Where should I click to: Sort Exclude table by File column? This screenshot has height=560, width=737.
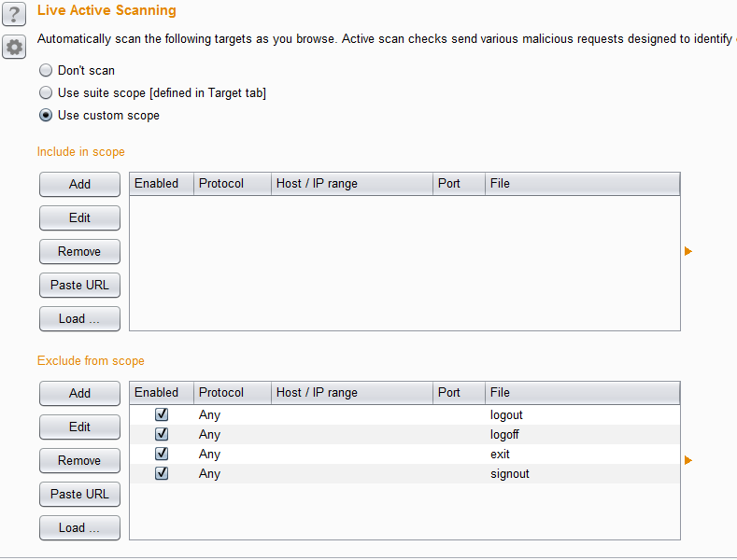(x=582, y=393)
